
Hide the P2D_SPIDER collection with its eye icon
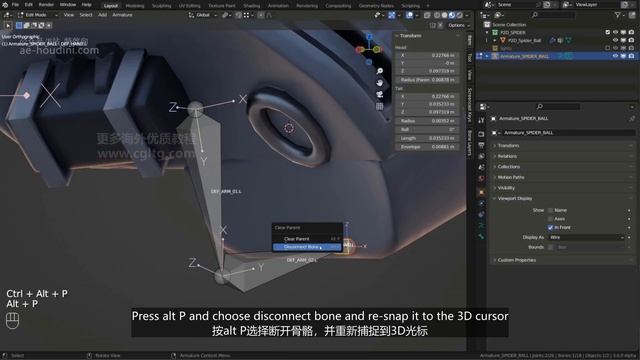pyautogui.click(x=615, y=32)
